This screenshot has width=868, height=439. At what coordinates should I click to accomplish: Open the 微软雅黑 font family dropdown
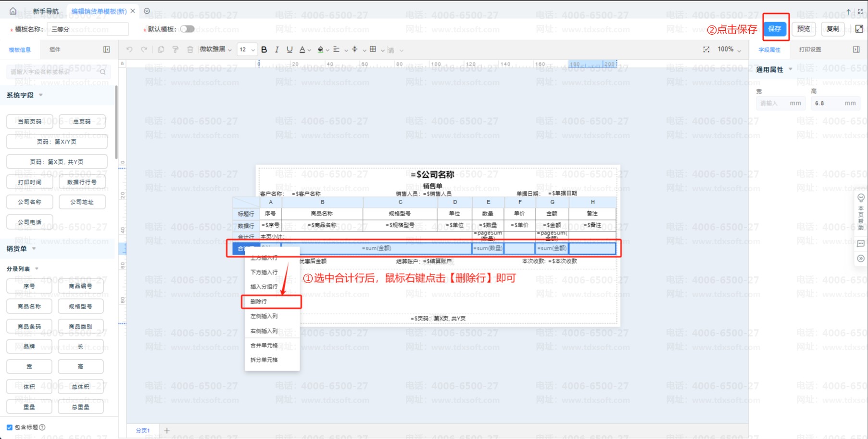pyautogui.click(x=215, y=50)
